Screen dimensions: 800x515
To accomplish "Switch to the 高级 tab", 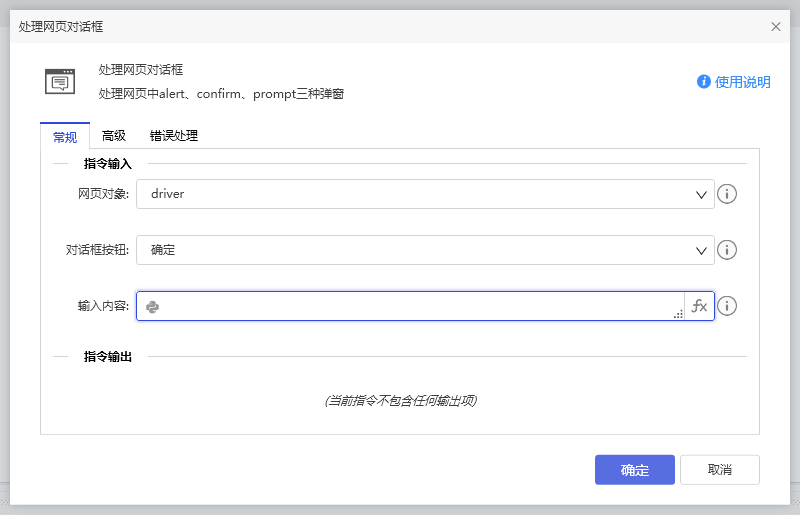I will point(114,136).
